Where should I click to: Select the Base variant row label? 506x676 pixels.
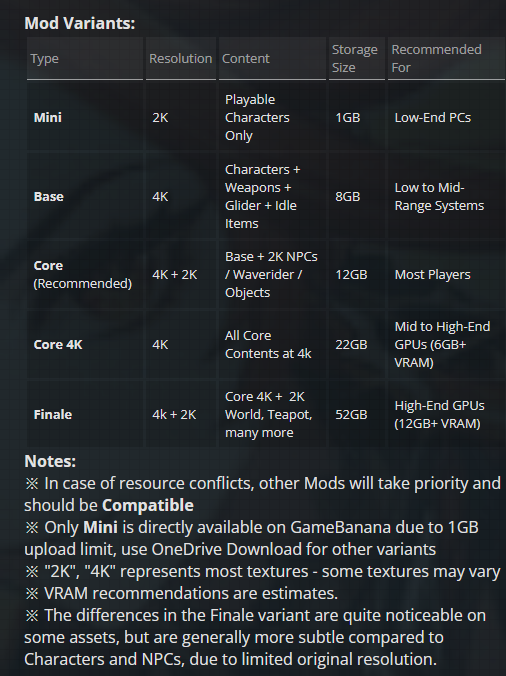click(x=49, y=197)
